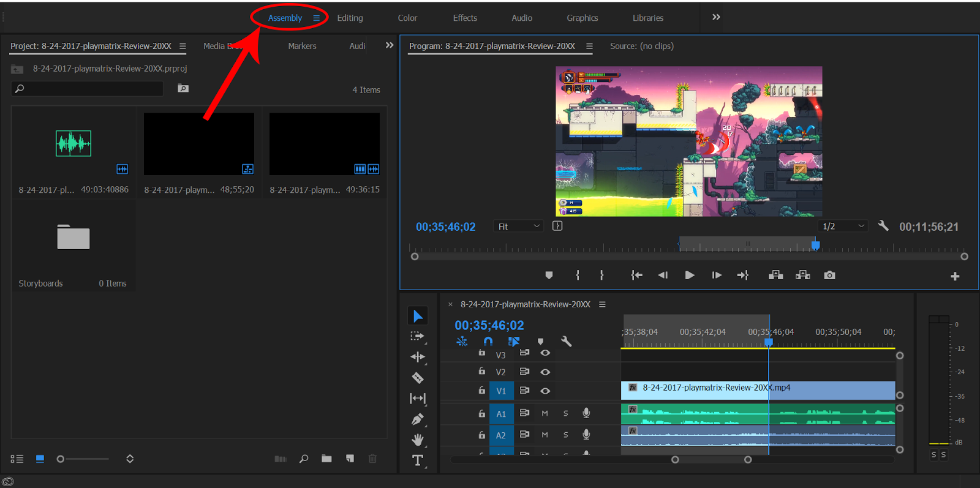Toggle V1 track output eye icon
Viewport: 980px width, 488px height.
pos(545,391)
